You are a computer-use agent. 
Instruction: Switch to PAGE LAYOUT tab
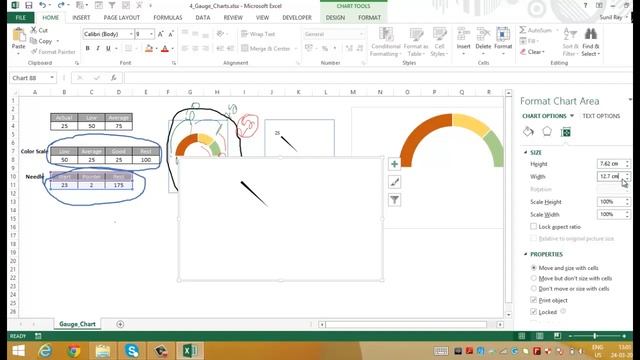point(122,18)
